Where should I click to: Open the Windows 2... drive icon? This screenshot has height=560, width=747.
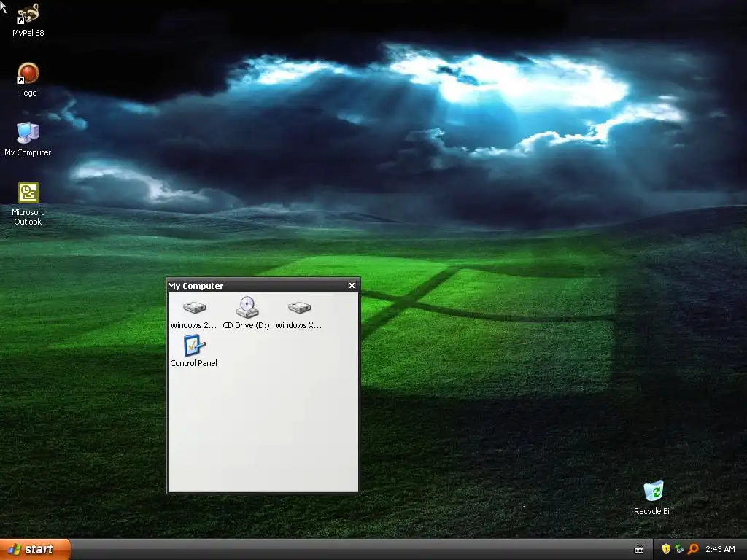click(193, 313)
